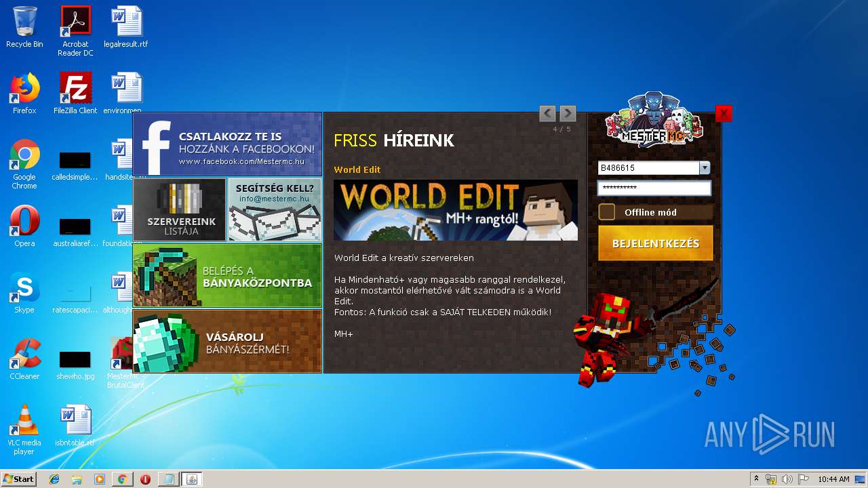Go to next news item arrow
The height and width of the screenshot is (488, 868).
click(x=568, y=113)
